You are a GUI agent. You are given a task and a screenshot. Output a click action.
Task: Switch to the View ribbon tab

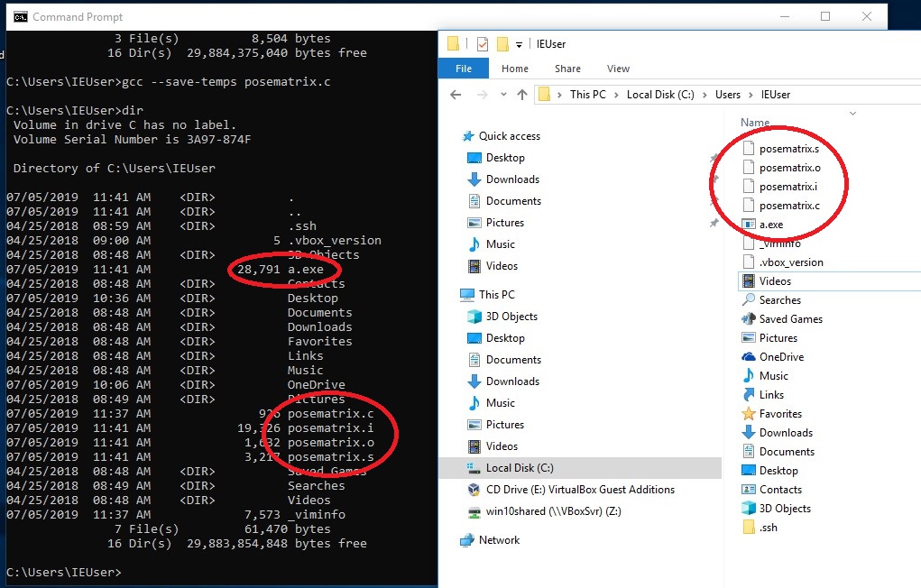coord(618,68)
